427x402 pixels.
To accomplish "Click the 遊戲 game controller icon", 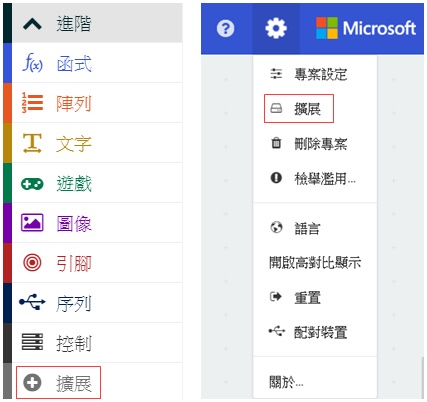I will coord(32,183).
